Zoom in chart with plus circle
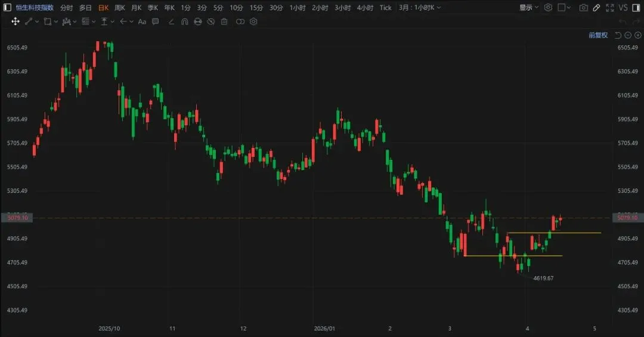This screenshot has height=337, width=644. 638,35
